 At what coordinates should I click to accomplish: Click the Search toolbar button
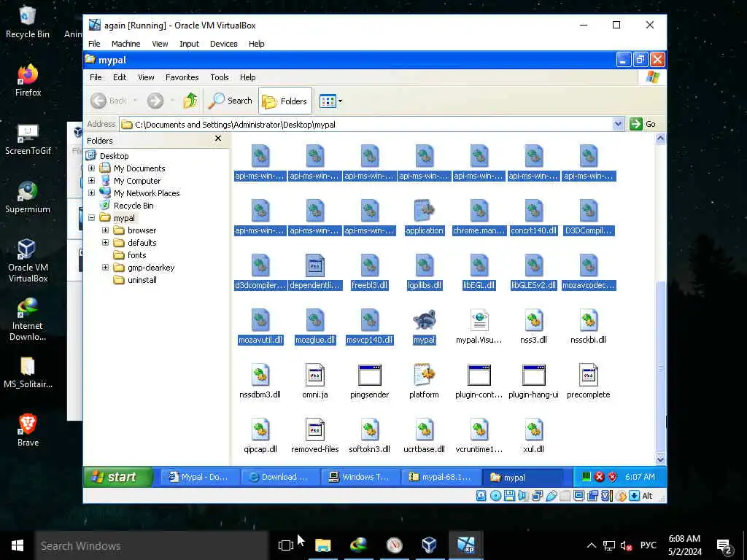coord(231,101)
